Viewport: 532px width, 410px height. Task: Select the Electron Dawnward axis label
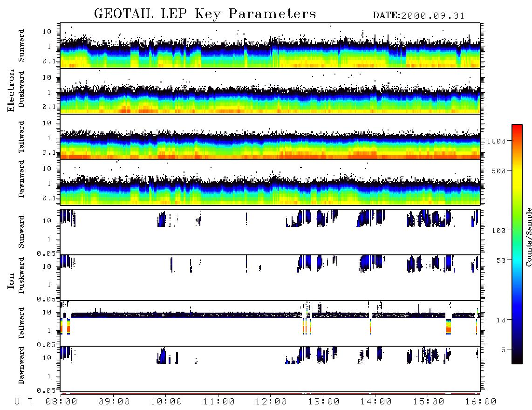click(x=21, y=179)
